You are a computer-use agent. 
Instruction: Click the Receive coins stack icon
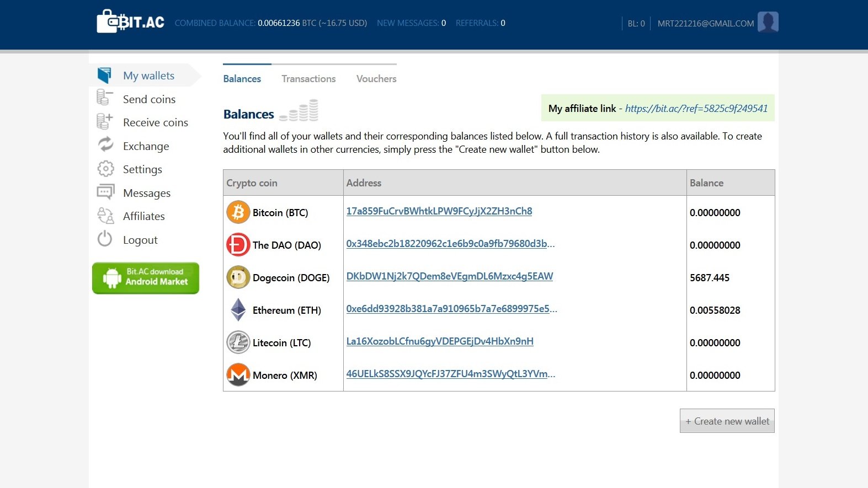click(104, 121)
